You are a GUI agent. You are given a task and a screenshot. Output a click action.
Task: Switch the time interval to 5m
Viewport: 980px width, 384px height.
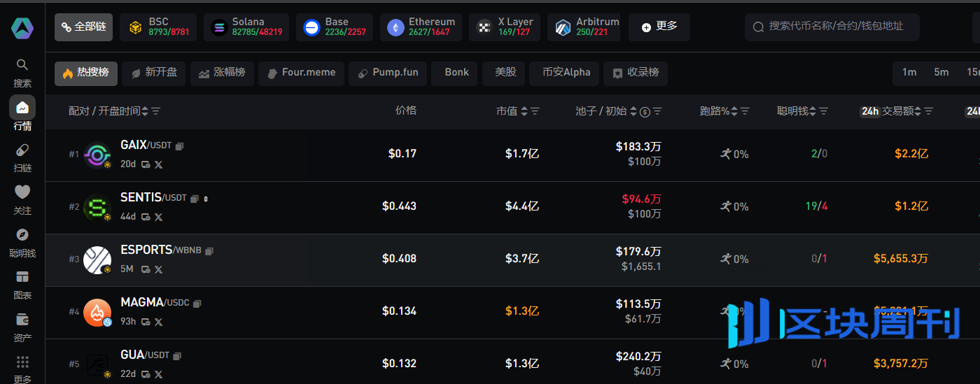tap(941, 72)
